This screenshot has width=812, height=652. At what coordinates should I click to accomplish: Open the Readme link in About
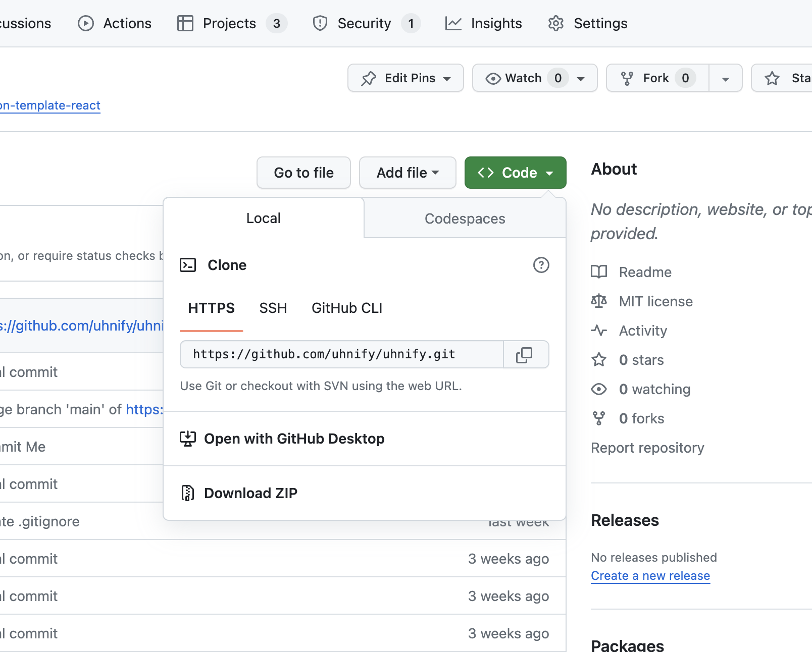click(645, 272)
